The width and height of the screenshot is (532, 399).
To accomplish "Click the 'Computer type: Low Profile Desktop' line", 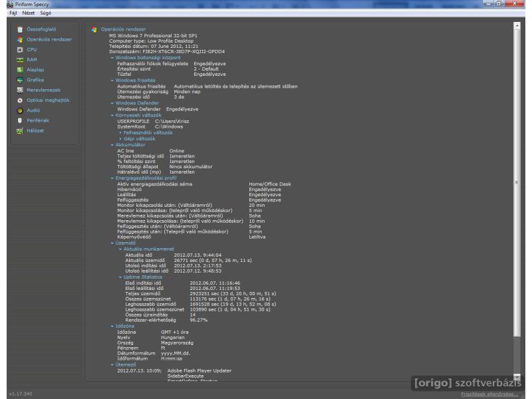I will [x=152, y=41].
